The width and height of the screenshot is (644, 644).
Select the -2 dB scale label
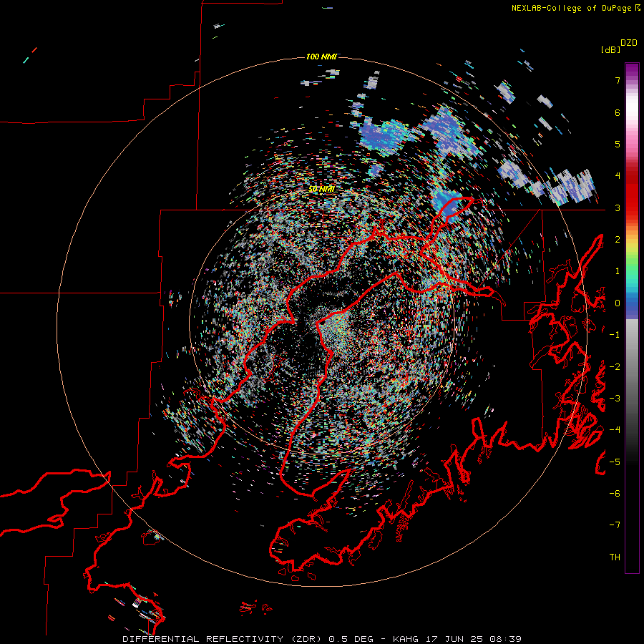pyautogui.click(x=615, y=367)
